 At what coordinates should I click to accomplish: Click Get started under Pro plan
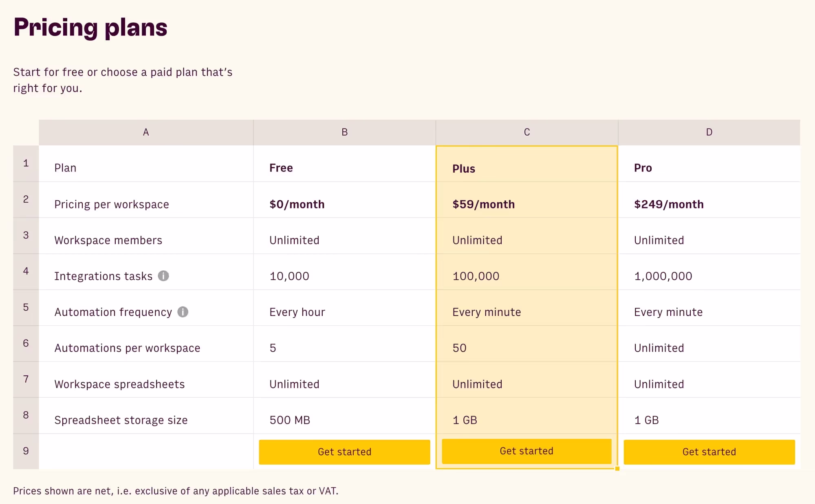click(709, 452)
